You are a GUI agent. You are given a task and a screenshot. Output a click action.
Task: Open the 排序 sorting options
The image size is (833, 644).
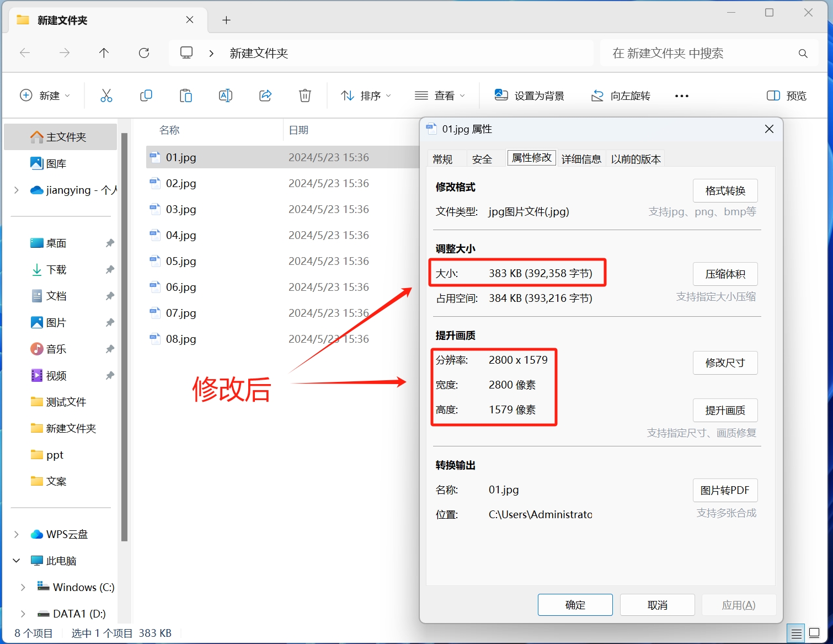366,95
